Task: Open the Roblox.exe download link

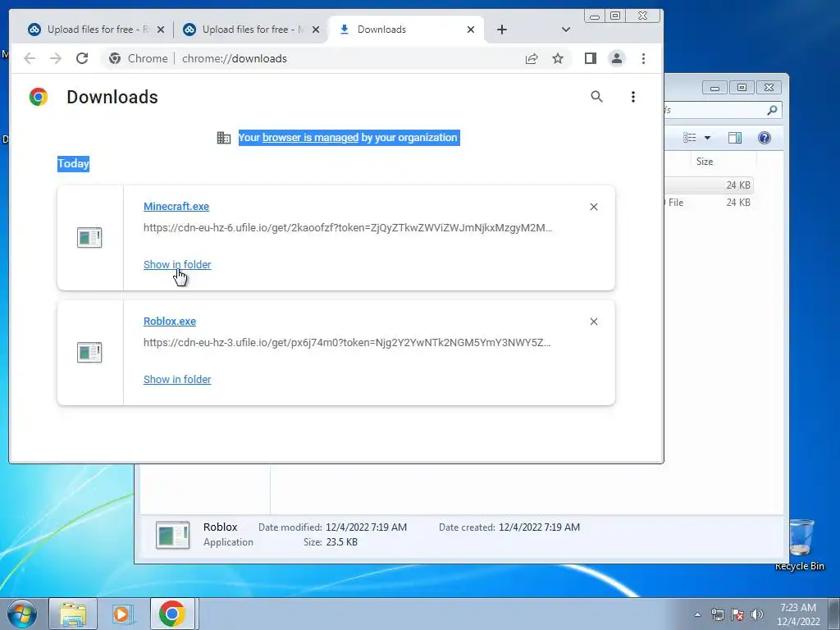Action: [x=170, y=321]
